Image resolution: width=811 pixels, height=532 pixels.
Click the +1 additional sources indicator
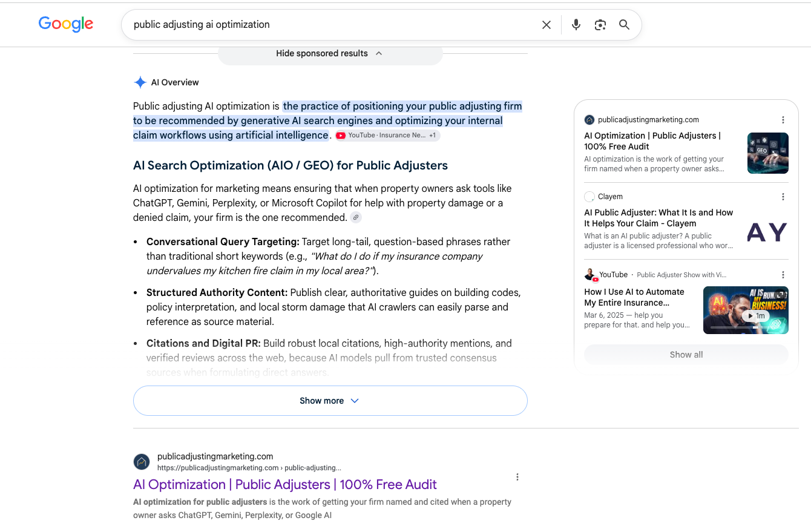click(433, 136)
